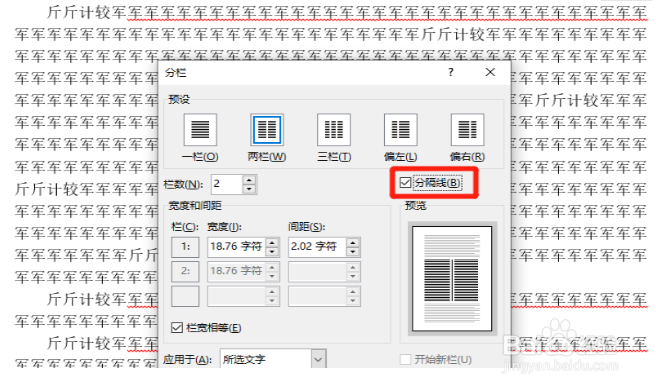Increase column 1 spacing spinner up
This screenshot has height=389, width=656.
point(353,242)
